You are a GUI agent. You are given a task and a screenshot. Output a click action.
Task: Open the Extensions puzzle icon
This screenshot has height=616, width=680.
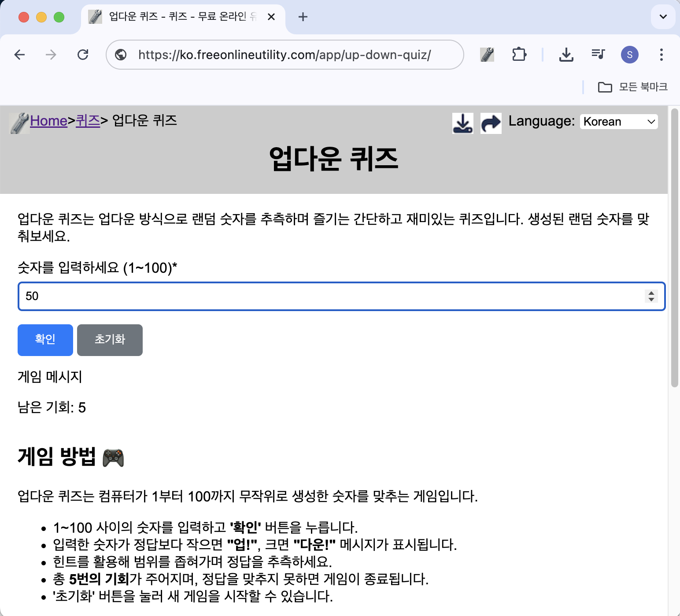pyautogui.click(x=519, y=55)
